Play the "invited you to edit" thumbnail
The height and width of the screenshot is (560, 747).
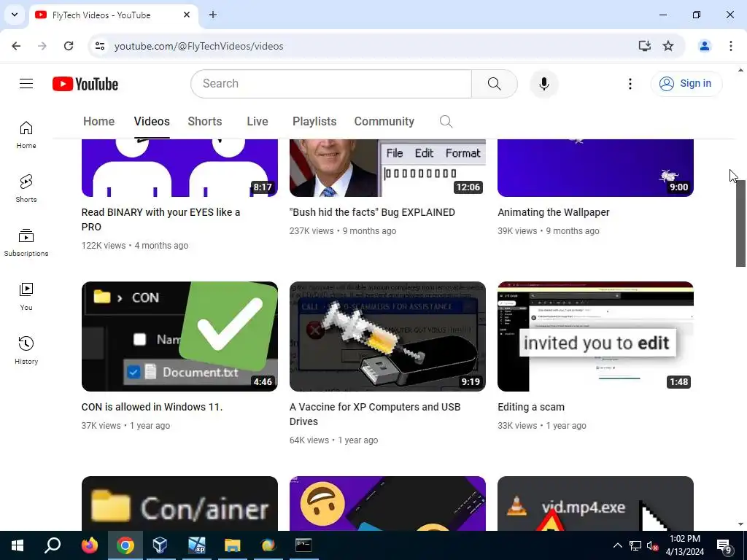[595, 336]
